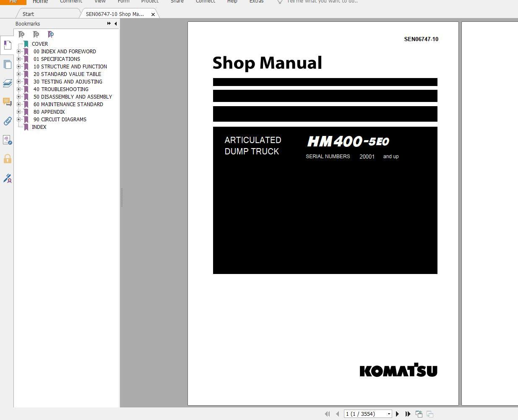Image resolution: width=518 pixels, height=420 pixels.
Task: Open the Comments panel icon
Action: click(7, 102)
